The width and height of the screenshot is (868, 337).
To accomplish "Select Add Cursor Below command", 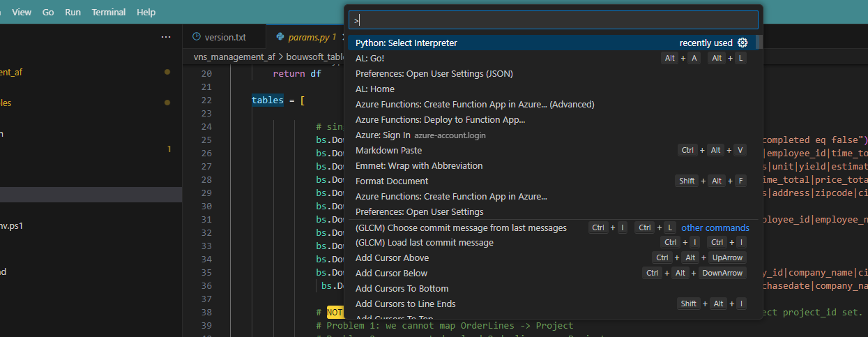I will (553, 273).
